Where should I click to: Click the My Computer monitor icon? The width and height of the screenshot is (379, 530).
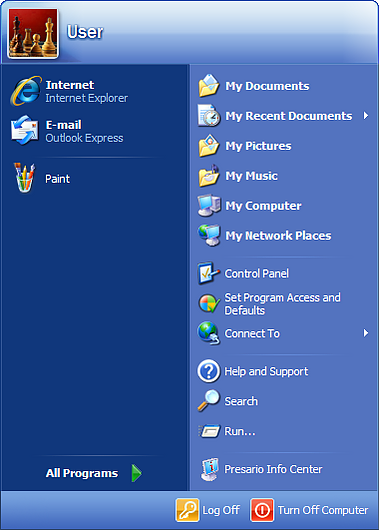(x=209, y=205)
